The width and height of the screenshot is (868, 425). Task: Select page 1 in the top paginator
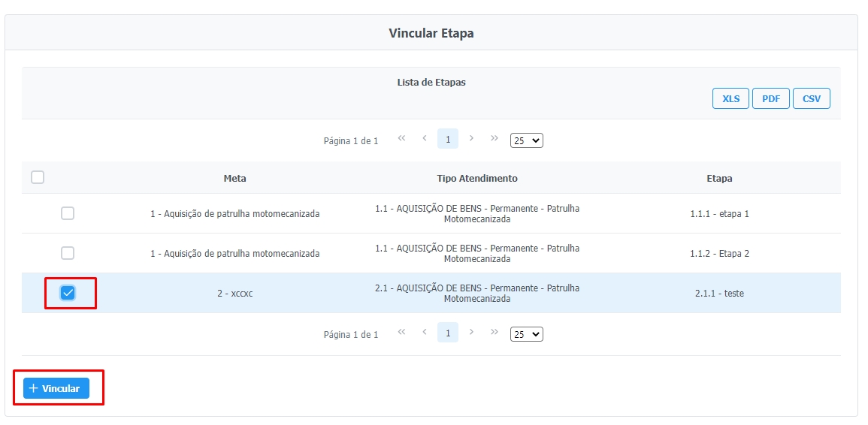[x=448, y=139]
